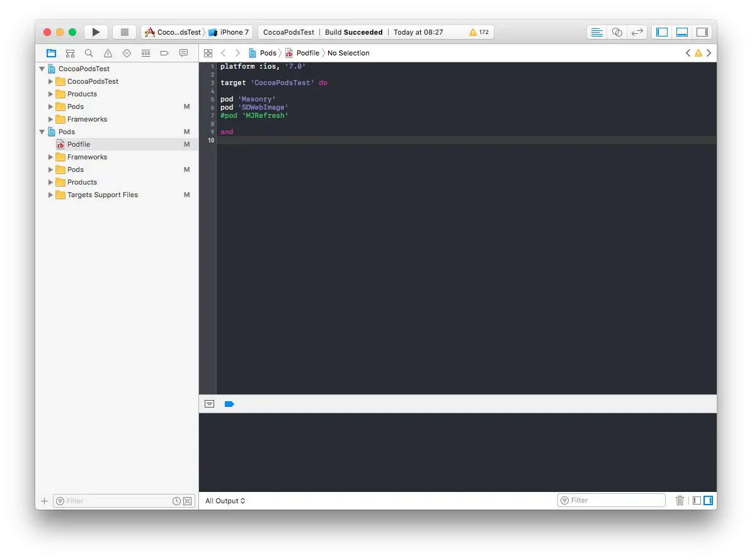Viewport: 752px width, 560px height.
Task: Open the Breakpoint navigator tag icon
Action: click(x=164, y=53)
